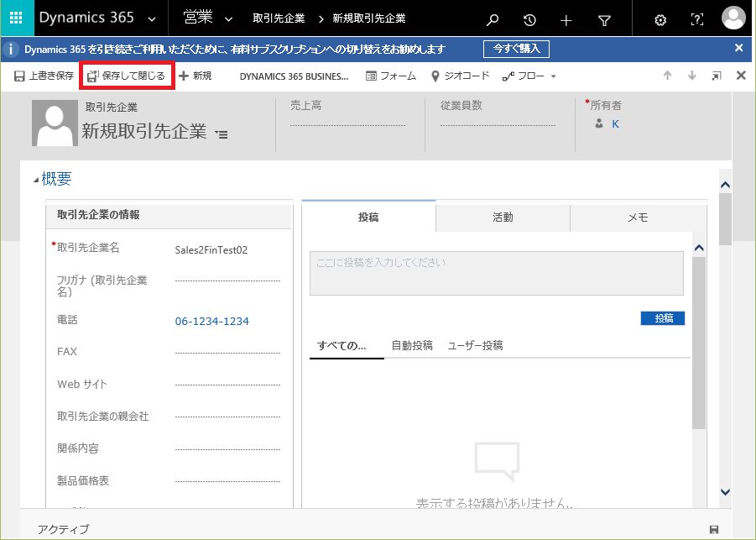Open the owner K link

tap(615, 124)
